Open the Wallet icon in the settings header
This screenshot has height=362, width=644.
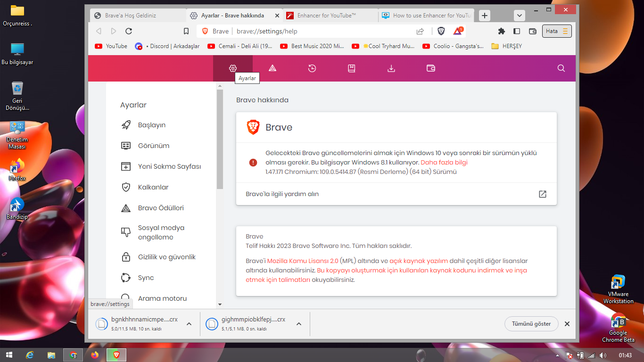coord(430,68)
